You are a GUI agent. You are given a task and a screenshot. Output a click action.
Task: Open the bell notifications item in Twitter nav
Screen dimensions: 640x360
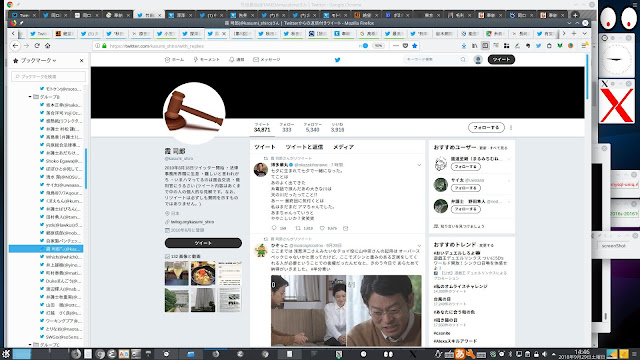click(x=237, y=60)
